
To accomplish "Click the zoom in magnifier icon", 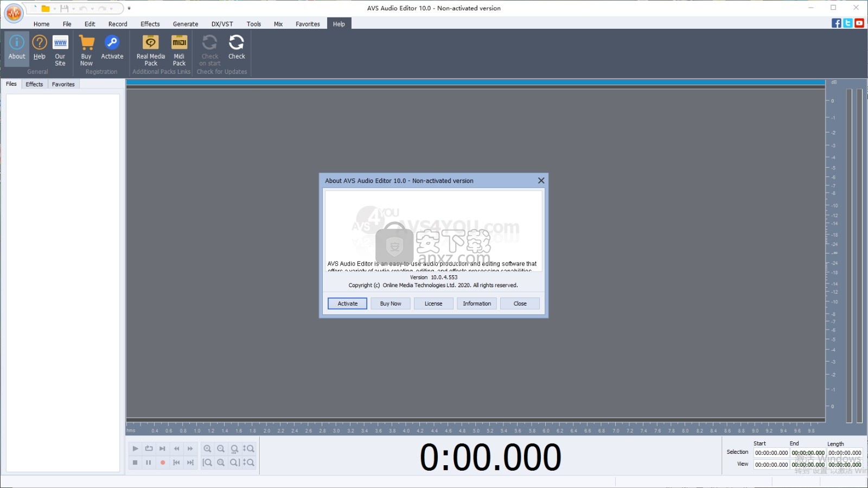I will tap(207, 448).
